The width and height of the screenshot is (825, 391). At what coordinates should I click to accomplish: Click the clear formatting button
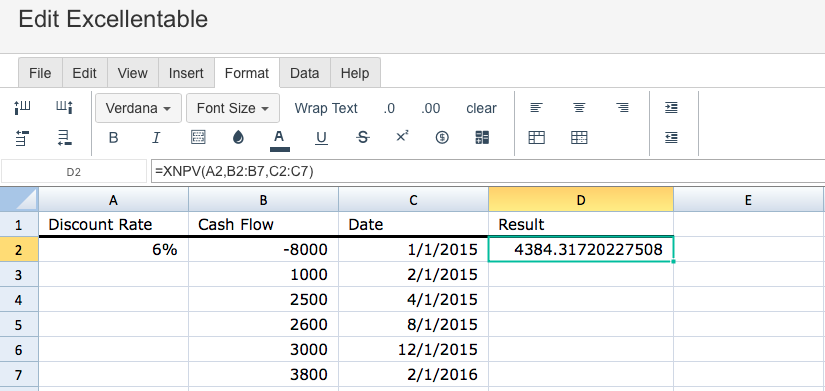click(x=481, y=108)
